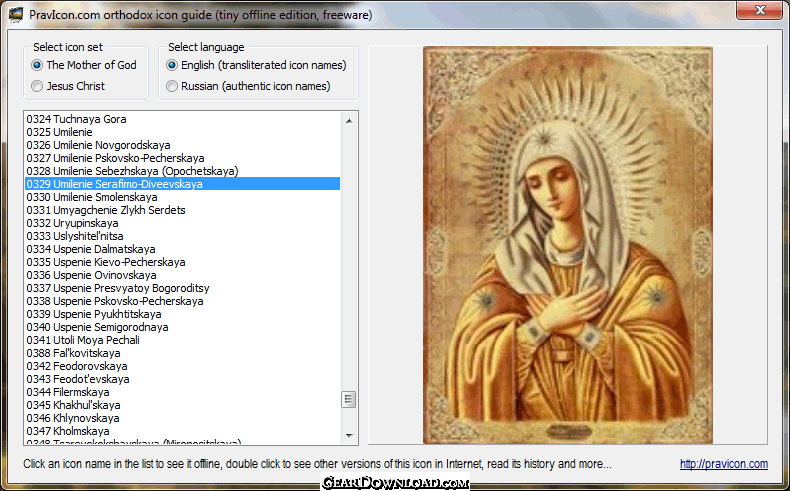Open the http://pravicon.com link
790x491 pixels.
click(723, 464)
